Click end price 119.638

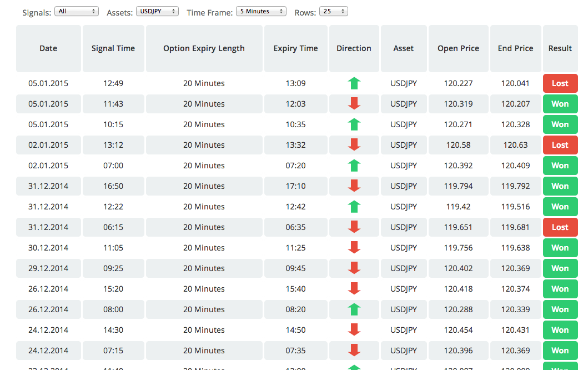tap(516, 248)
